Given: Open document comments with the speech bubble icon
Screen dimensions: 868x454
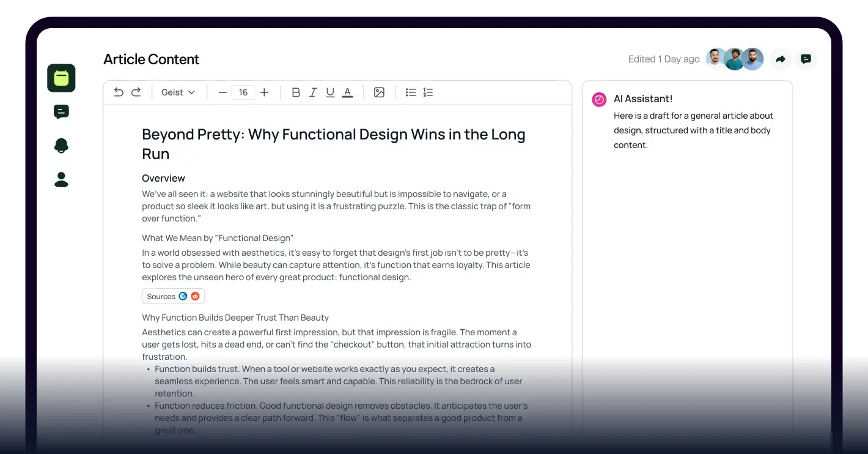Looking at the screenshot, I should point(806,59).
